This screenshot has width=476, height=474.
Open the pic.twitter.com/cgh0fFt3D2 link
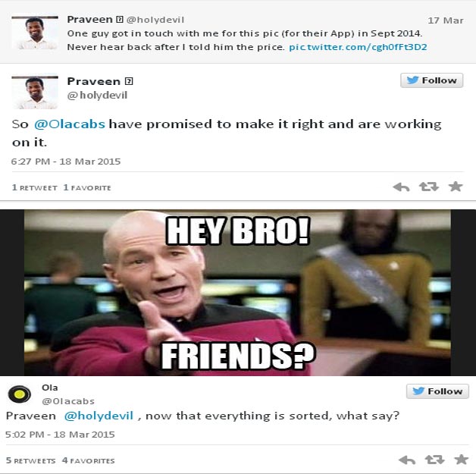click(x=358, y=47)
